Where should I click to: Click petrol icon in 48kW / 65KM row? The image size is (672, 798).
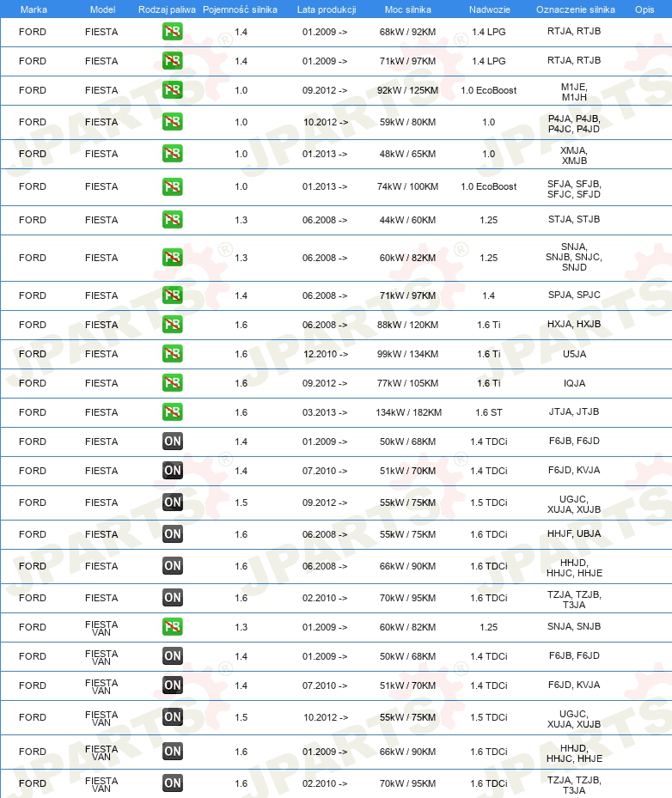(173, 154)
